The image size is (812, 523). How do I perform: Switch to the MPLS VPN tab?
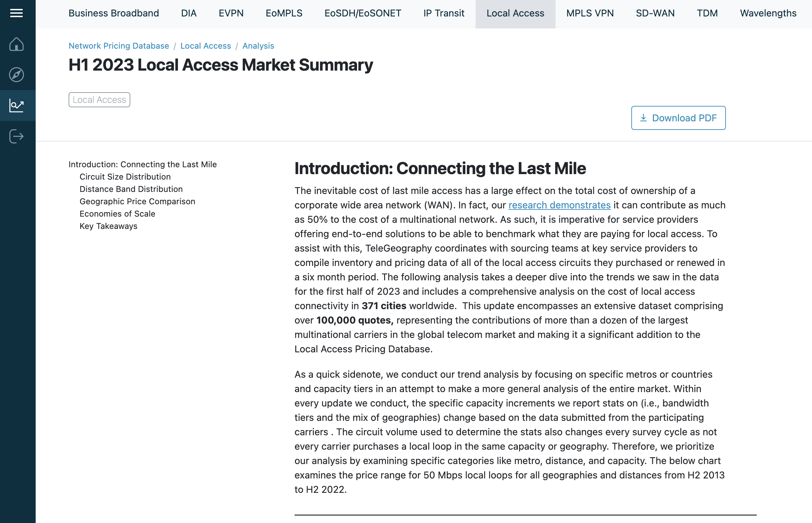point(590,13)
